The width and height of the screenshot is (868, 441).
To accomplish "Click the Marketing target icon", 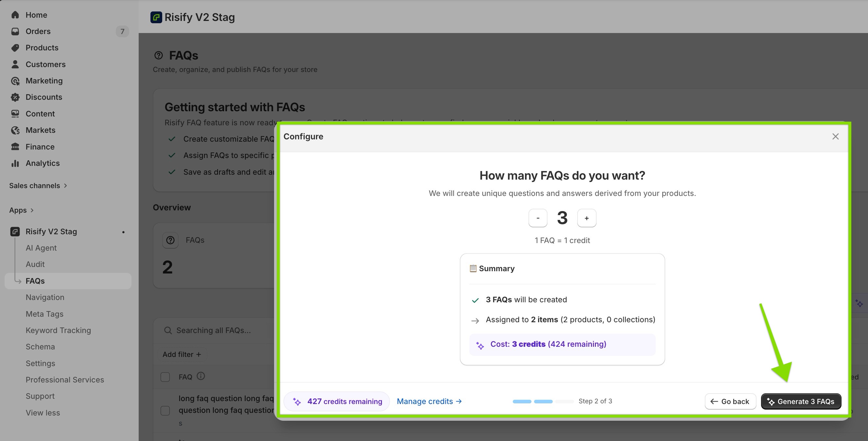I will pos(15,80).
